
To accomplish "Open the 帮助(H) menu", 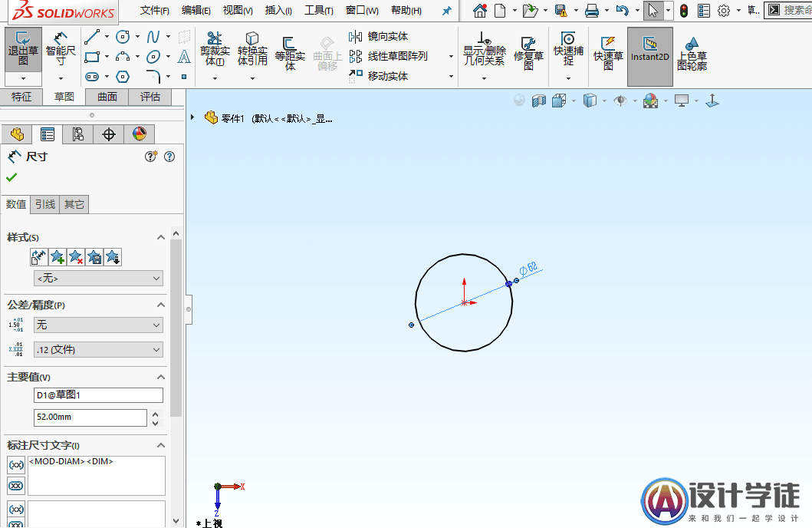I will click(x=406, y=10).
